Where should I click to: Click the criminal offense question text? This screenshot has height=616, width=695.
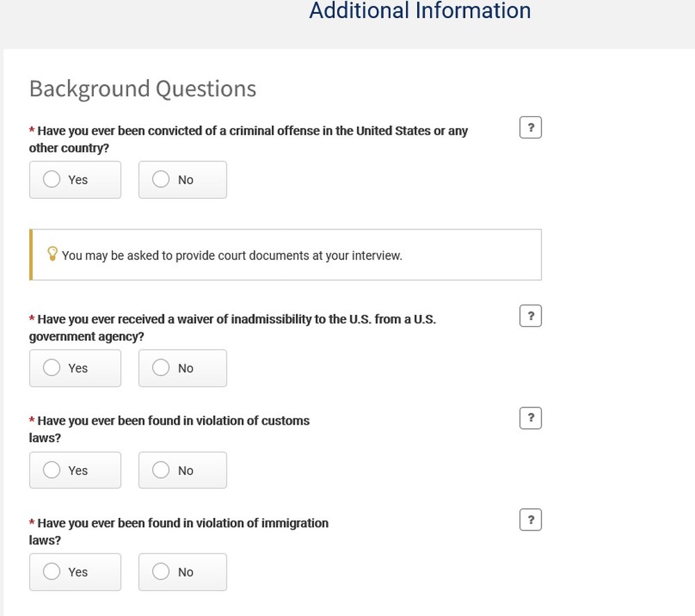tap(250, 131)
